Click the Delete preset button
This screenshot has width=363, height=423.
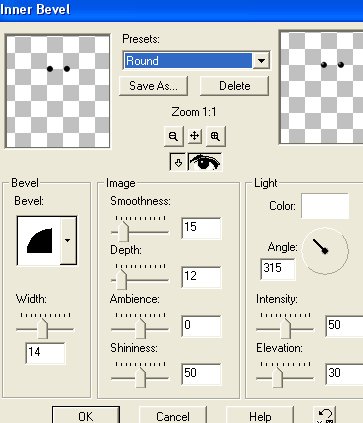click(x=234, y=86)
